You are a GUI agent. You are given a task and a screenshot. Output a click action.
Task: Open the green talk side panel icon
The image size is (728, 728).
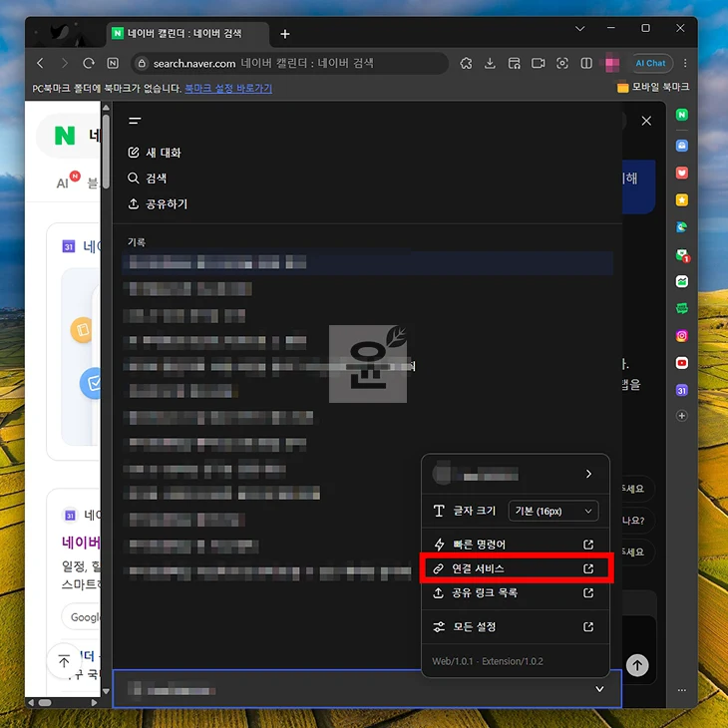(x=681, y=308)
